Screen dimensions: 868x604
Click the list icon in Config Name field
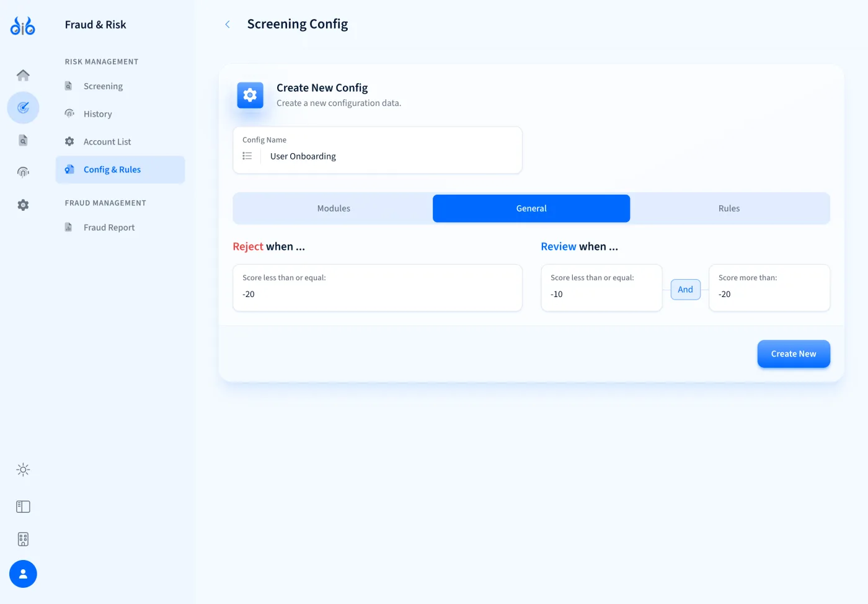[x=247, y=156]
